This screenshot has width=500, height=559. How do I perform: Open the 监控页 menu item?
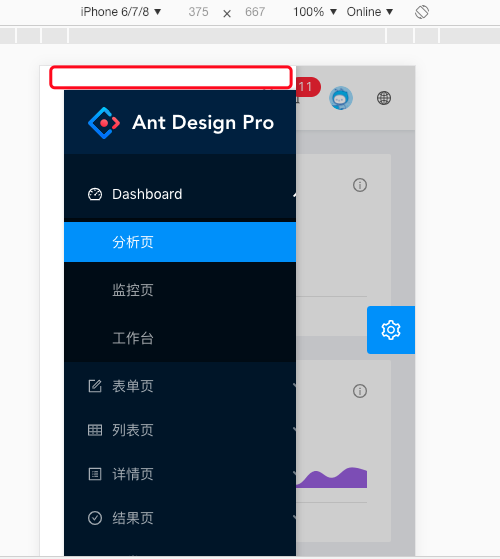pos(180,290)
